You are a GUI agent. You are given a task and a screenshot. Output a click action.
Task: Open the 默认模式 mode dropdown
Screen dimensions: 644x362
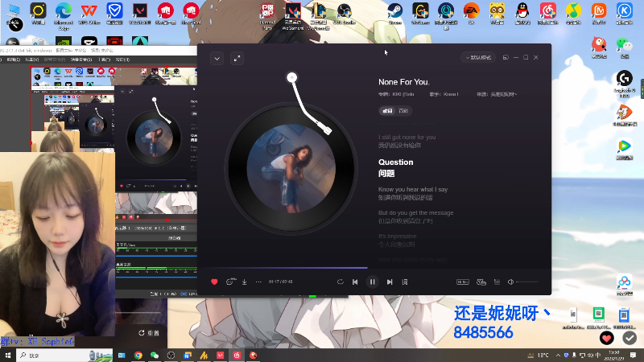click(x=478, y=57)
